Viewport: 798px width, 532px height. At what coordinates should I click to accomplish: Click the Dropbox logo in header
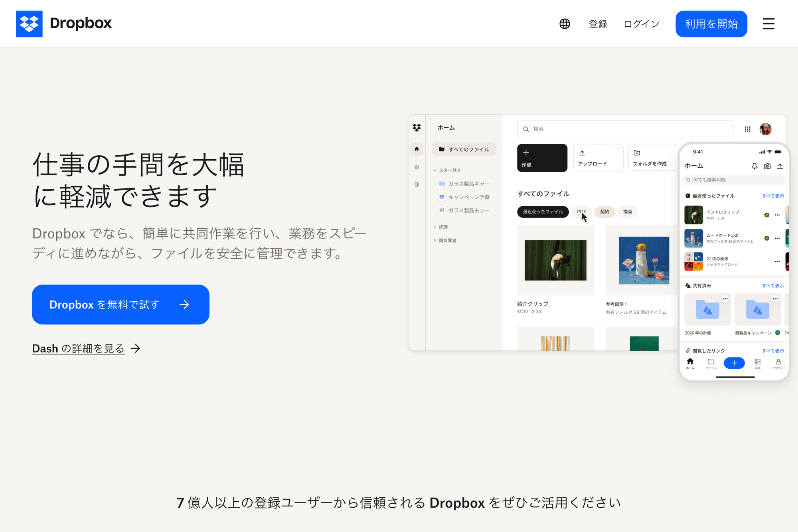[x=64, y=24]
